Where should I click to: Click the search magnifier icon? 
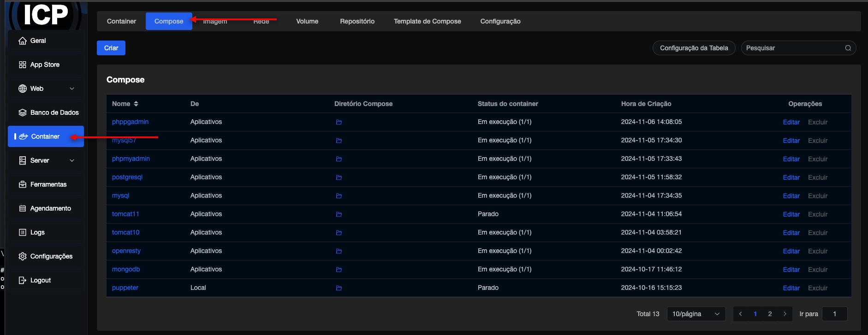[x=848, y=48]
